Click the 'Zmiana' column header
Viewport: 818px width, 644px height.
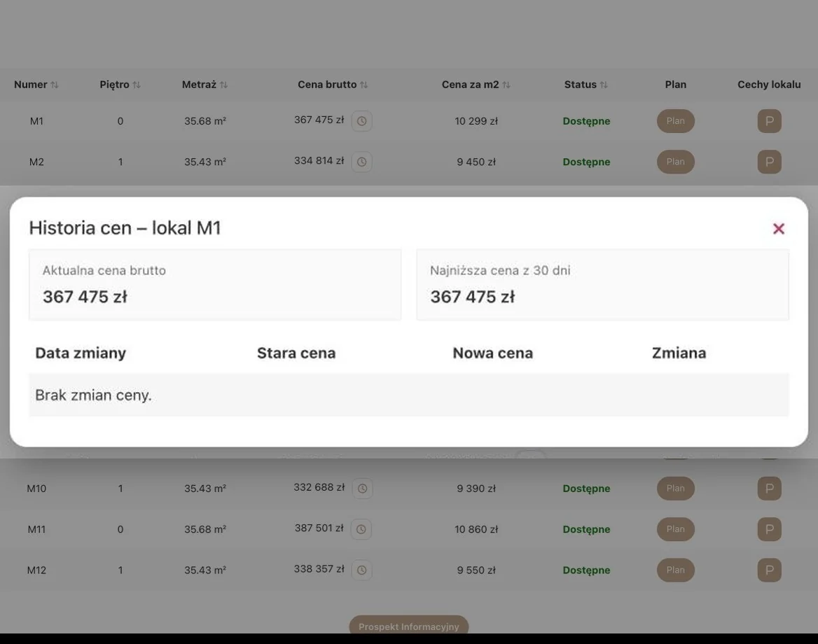679,353
